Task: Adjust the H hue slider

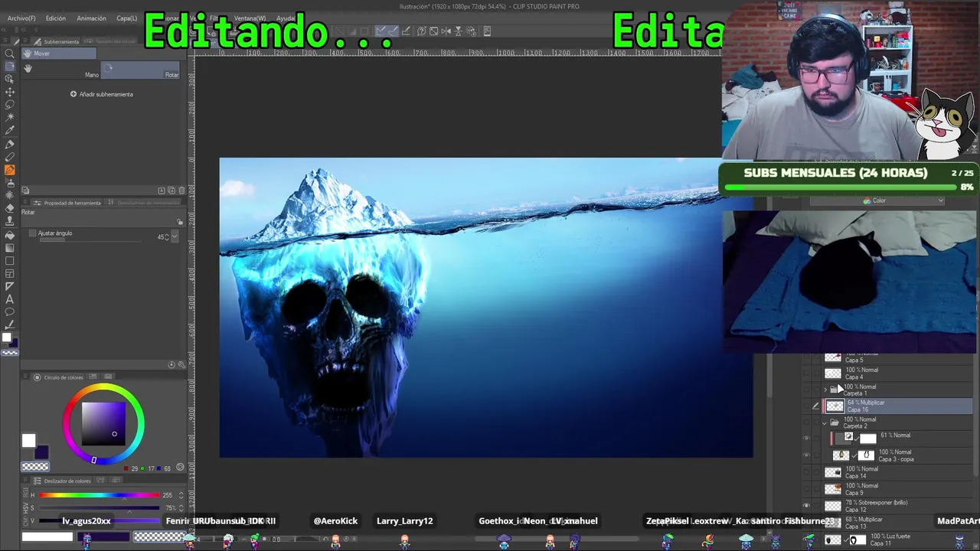Action: (x=100, y=495)
